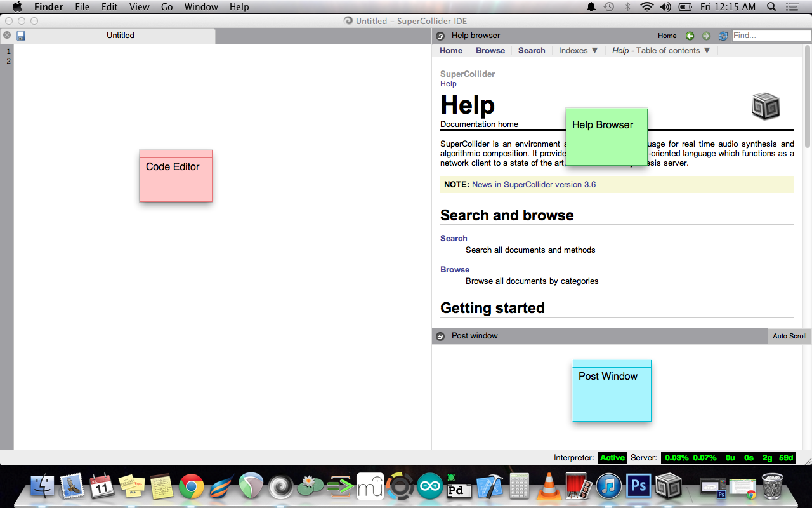Click the Server status readout
This screenshot has width=812, height=508.
click(728, 458)
